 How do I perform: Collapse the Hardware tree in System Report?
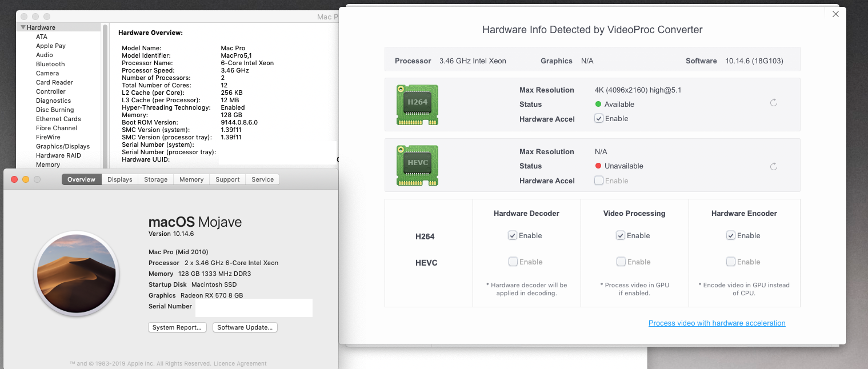tap(23, 27)
